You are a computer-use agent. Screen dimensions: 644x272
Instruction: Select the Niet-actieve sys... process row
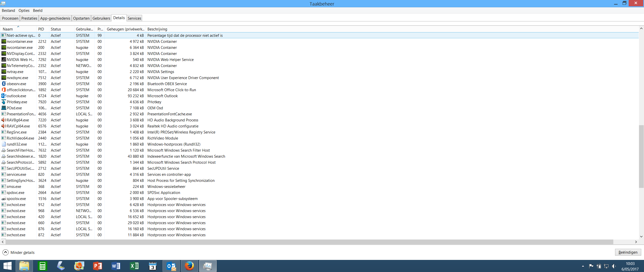[x=319, y=35]
